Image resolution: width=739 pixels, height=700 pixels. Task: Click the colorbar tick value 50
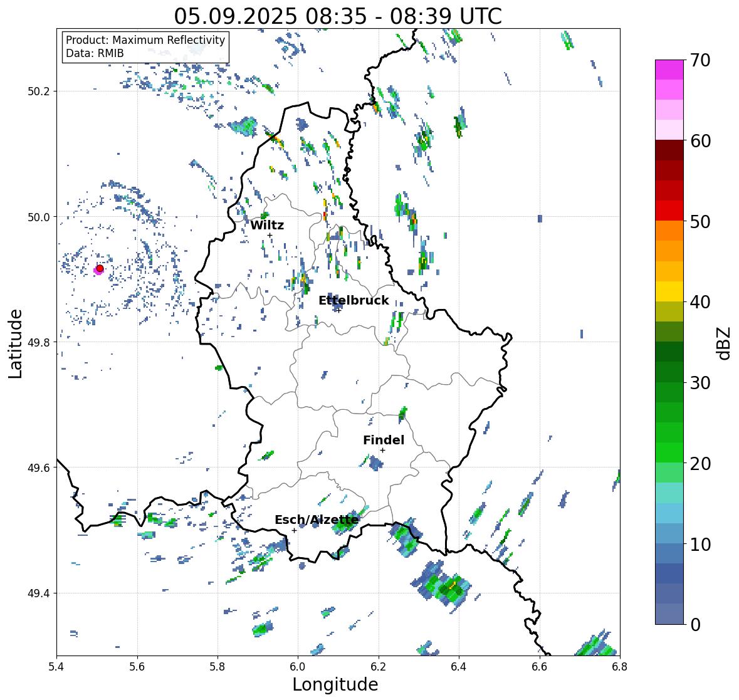click(x=700, y=221)
